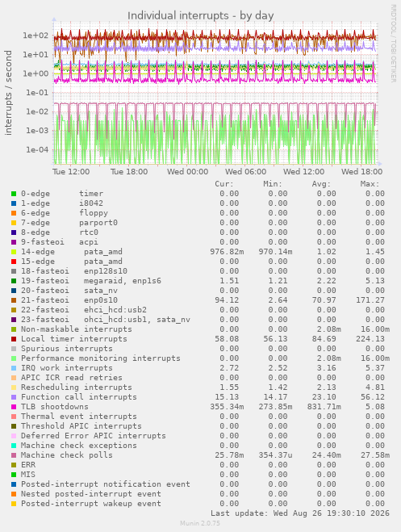Click the Avg: column header

click(321, 184)
